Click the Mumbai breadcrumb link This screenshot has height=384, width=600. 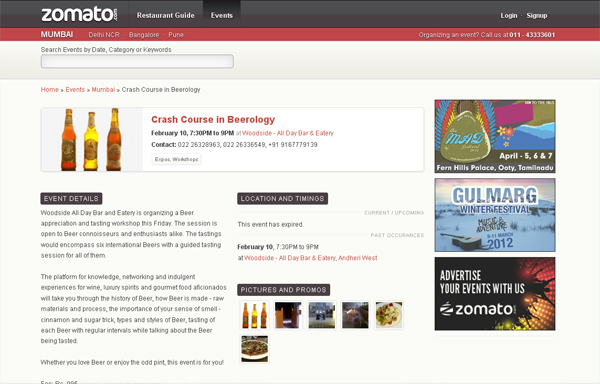103,89
